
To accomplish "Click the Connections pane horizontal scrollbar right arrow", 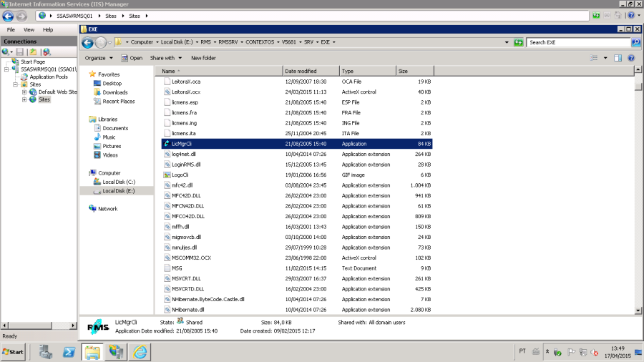I will [x=73, y=326].
